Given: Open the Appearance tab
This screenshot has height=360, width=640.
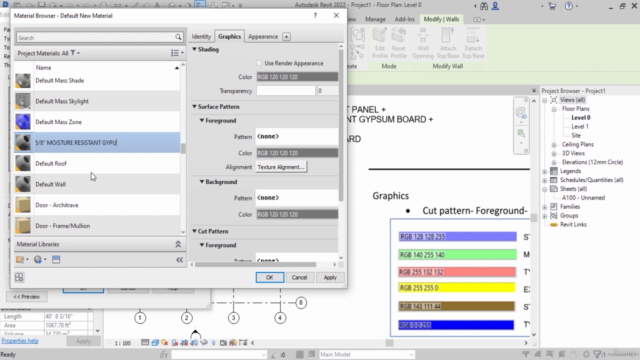Looking at the screenshot, I should 263,37.
